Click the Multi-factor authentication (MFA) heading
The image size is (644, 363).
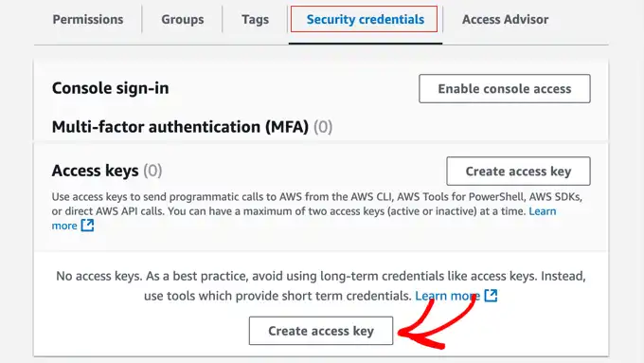click(180, 127)
